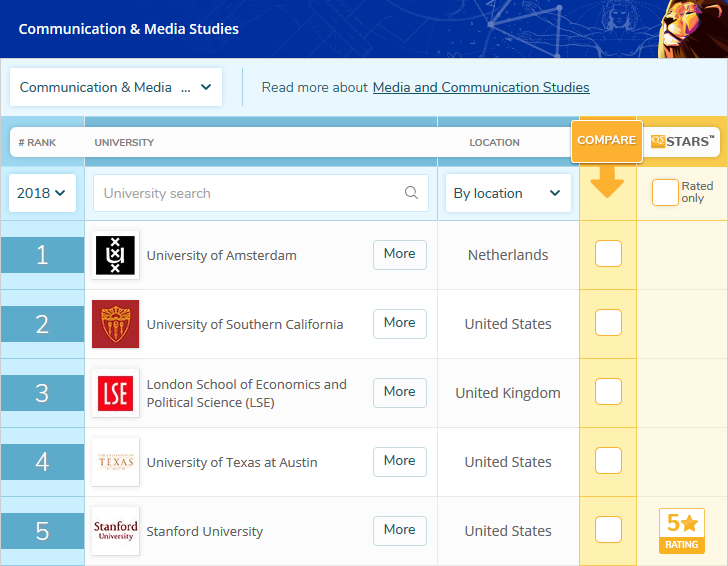Click More for Stanford University

coord(400,530)
